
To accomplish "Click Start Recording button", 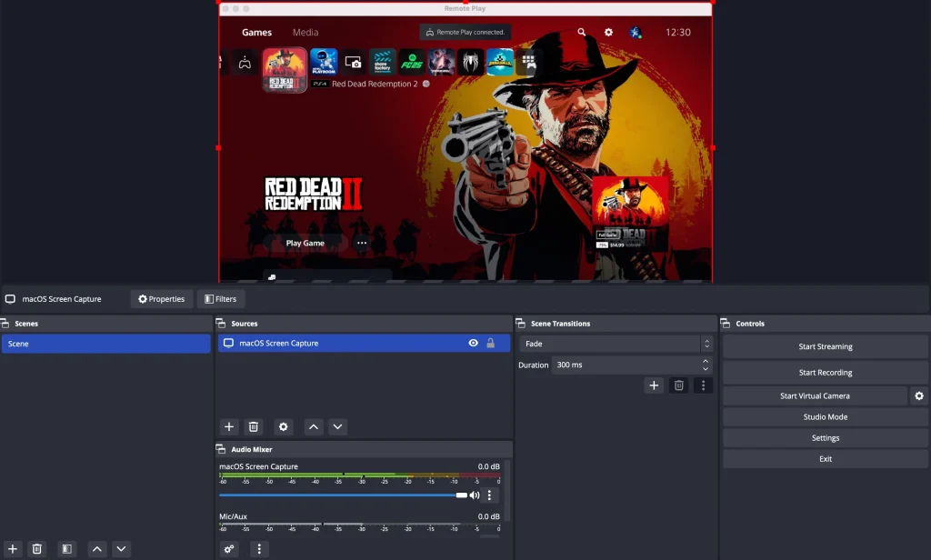I will pos(825,373).
